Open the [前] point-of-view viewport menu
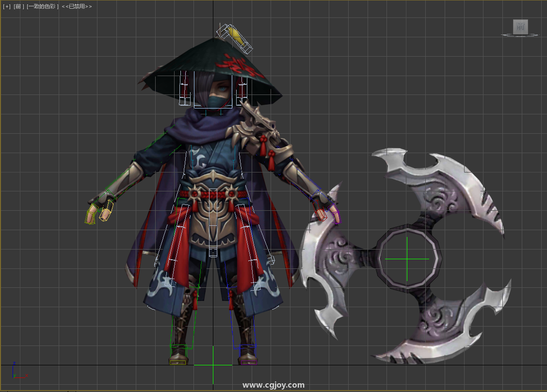 point(18,7)
